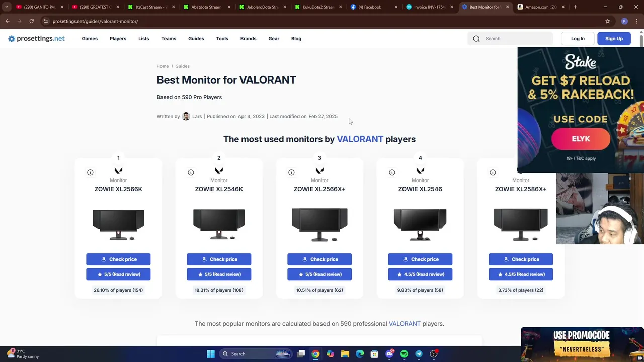Image resolution: width=644 pixels, height=362 pixels.
Task: Open the tab search dropdown arrow
Action: tap(7, 7)
